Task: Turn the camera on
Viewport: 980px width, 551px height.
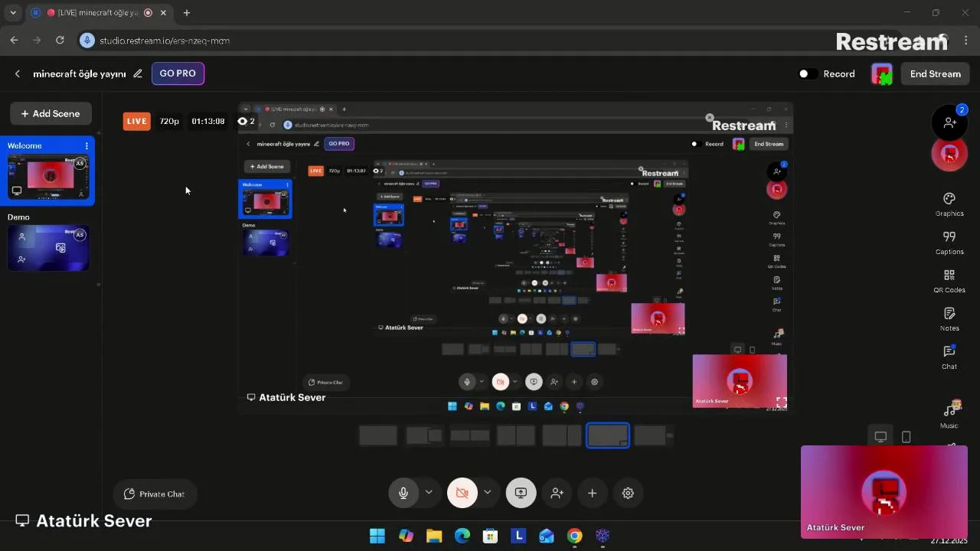Action: (462, 494)
